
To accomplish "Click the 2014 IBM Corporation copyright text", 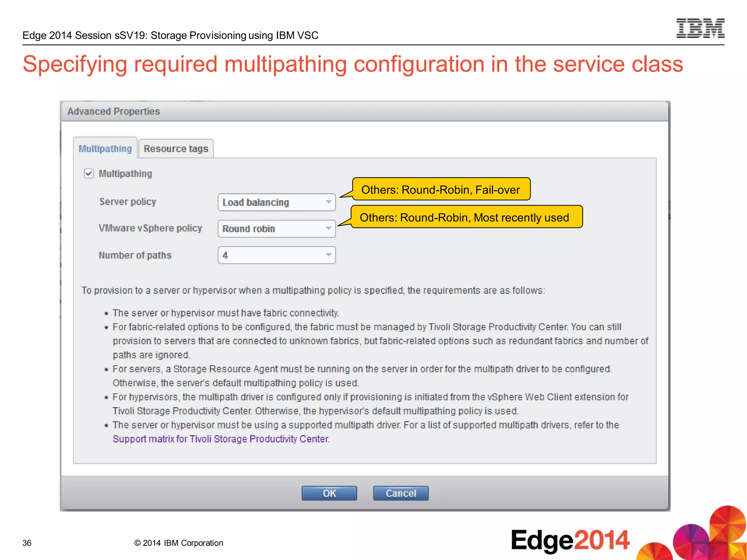I will coord(179,543).
